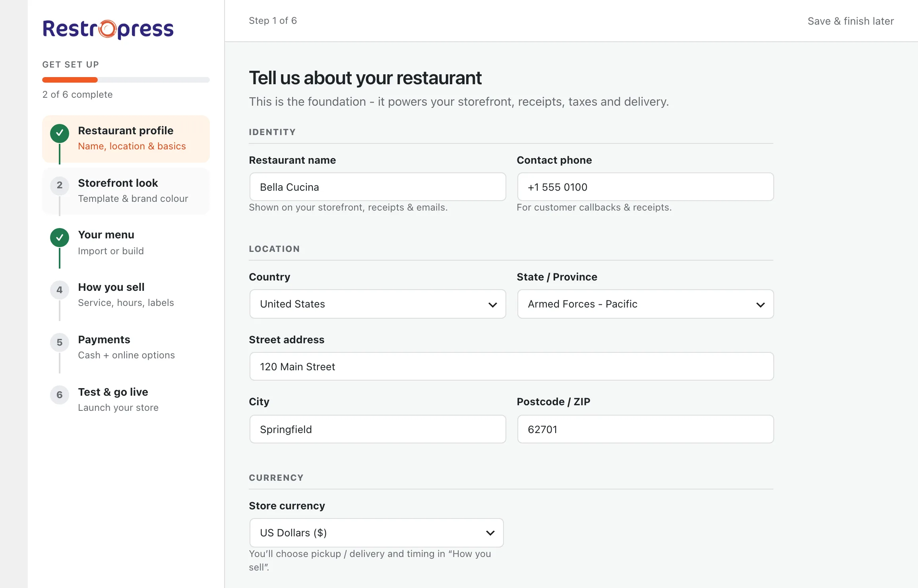The image size is (918, 588).
Task: Click the City input field
Action: click(378, 429)
